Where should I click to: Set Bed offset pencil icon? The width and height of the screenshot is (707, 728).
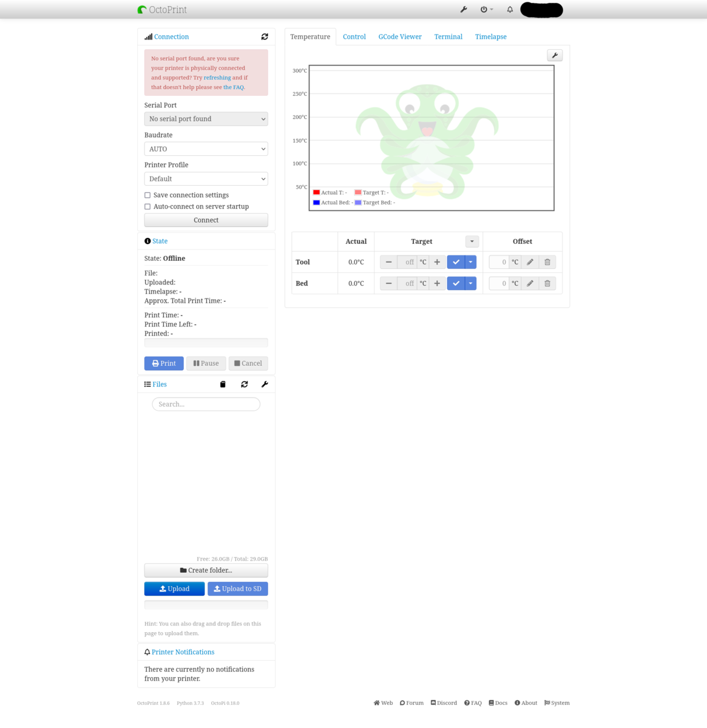pos(530,283)
